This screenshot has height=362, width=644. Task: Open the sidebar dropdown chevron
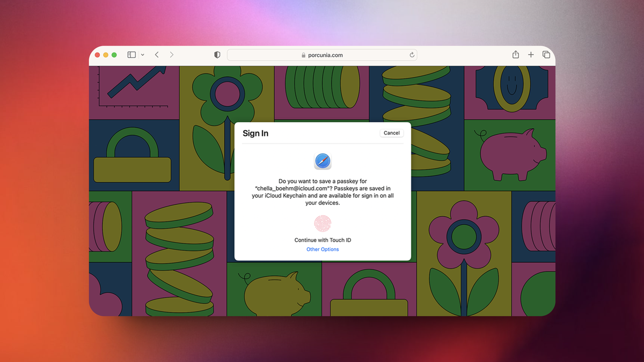[x=142, y=55]
